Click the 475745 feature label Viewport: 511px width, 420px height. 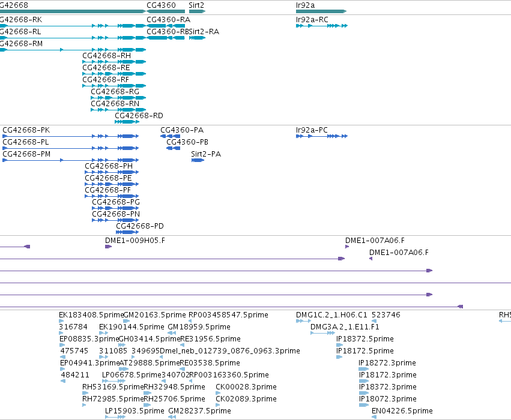pos(74,352)
